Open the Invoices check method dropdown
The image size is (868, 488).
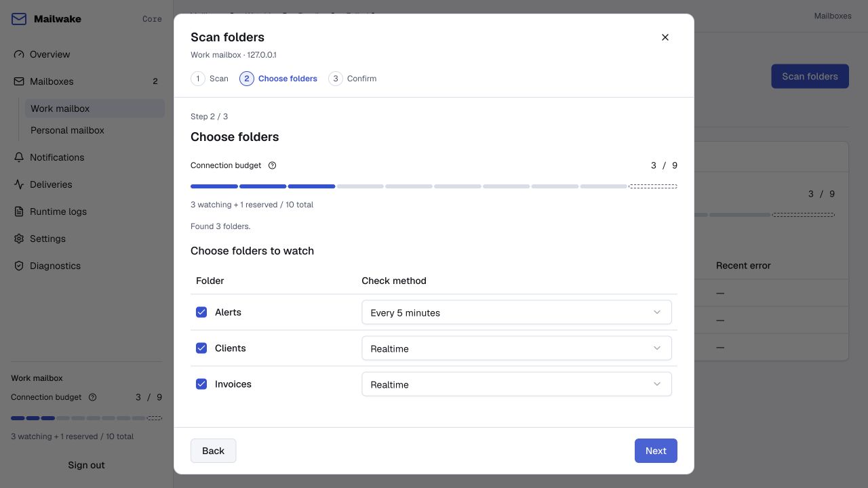517,384
